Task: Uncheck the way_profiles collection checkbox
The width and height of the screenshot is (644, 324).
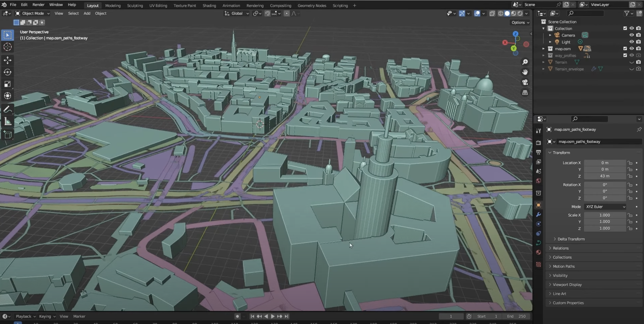Action: (625, 55)
